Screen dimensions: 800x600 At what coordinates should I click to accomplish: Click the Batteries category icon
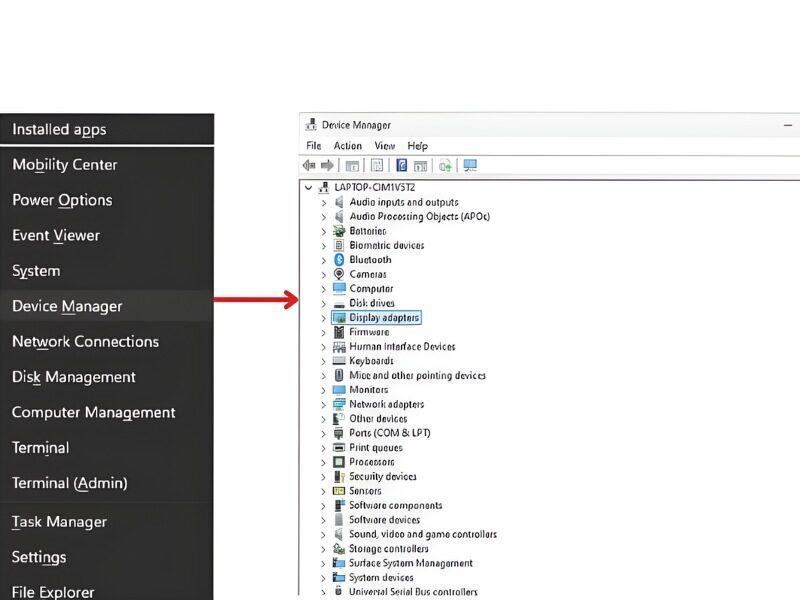click(x=340, y=231)
